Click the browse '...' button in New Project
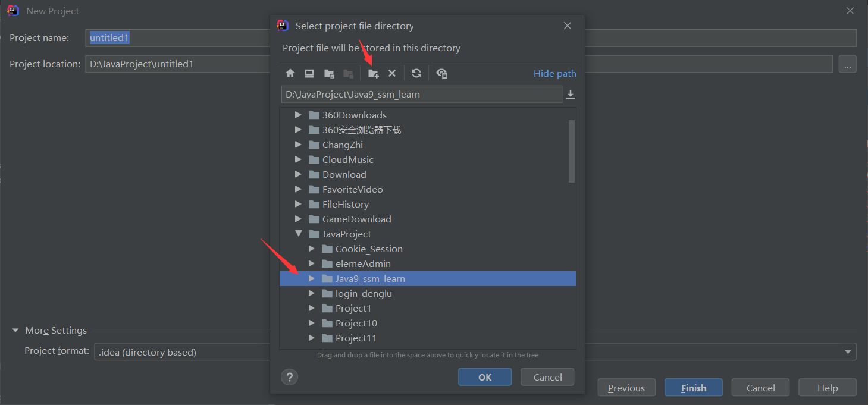868x405 pixels. 848,64
